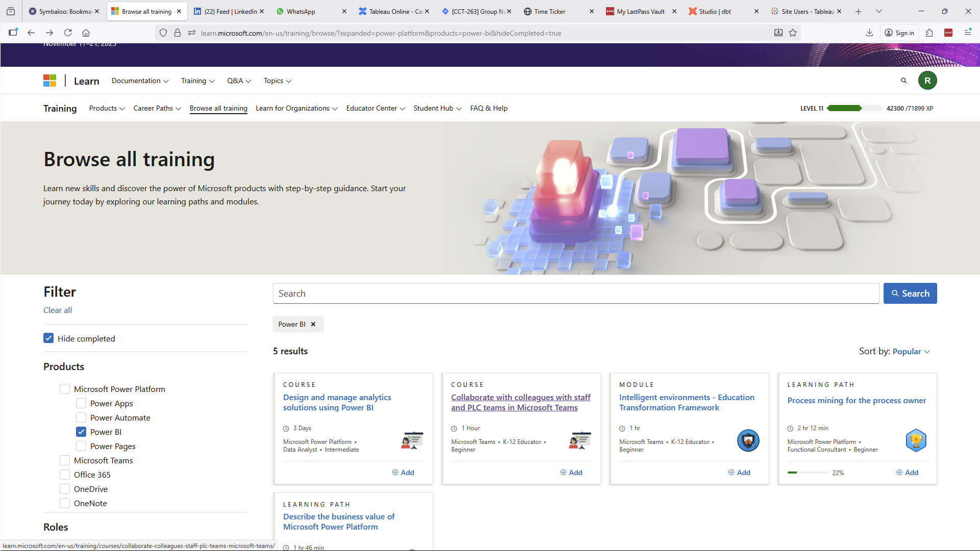This screenshot has height=551, width=980.
Task: Click the 22% progress bar on Process mining
Action: click(x=808, y=473)
